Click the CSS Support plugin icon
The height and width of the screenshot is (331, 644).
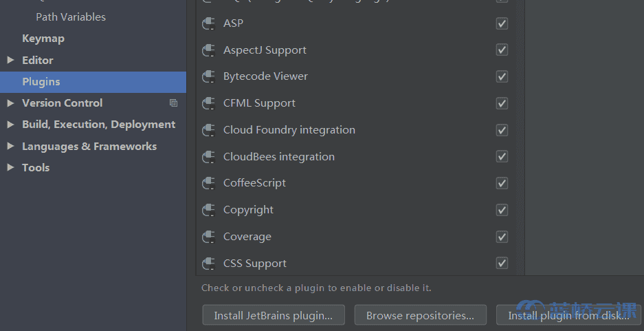coord(209,263)
